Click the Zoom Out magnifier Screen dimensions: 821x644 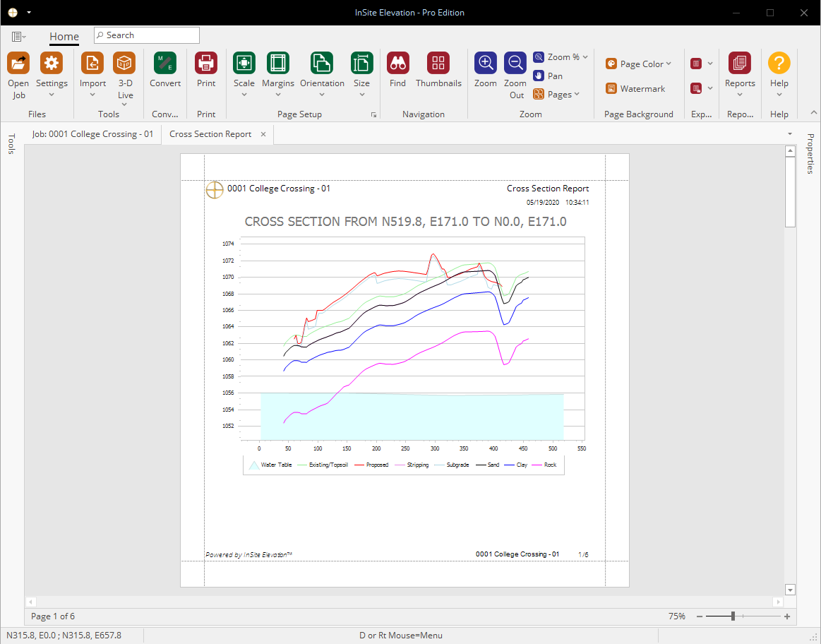pos(515,64)
